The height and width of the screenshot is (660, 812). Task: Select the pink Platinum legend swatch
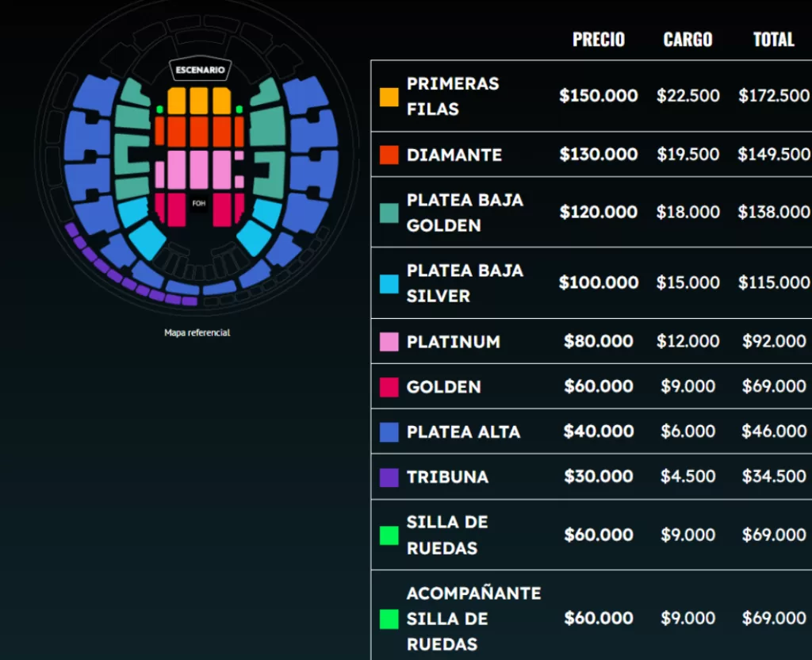tap(389, 342)
